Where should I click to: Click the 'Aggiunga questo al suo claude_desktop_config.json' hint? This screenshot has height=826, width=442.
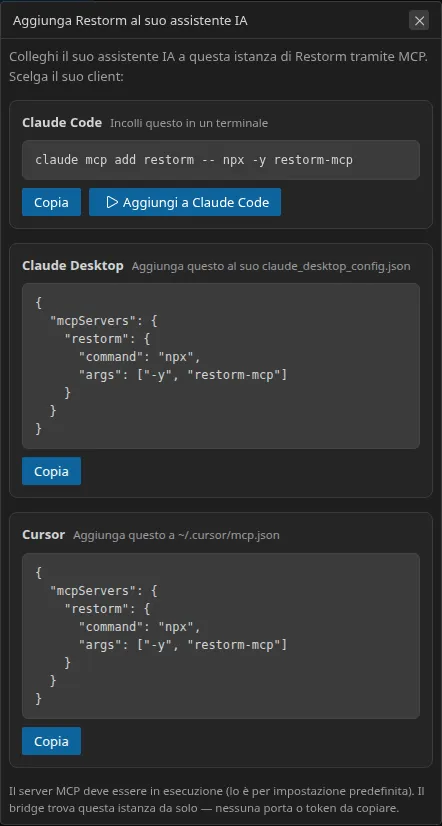pyautogui.click(x=271, y=267)
